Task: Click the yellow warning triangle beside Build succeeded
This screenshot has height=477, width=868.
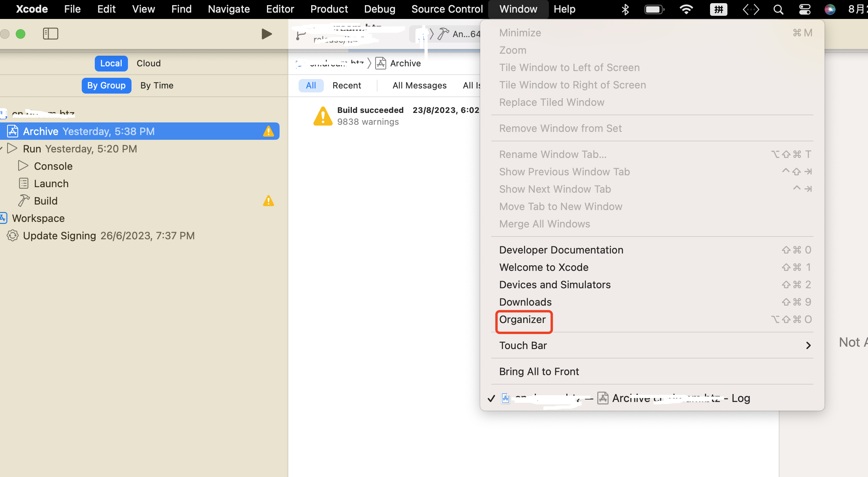Action: (323, 116)
